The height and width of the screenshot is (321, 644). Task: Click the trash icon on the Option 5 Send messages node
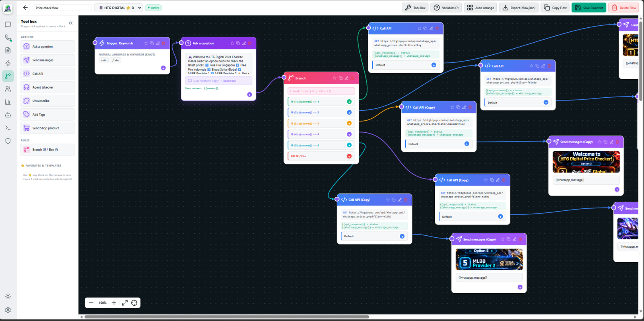(x=520, y=239)
